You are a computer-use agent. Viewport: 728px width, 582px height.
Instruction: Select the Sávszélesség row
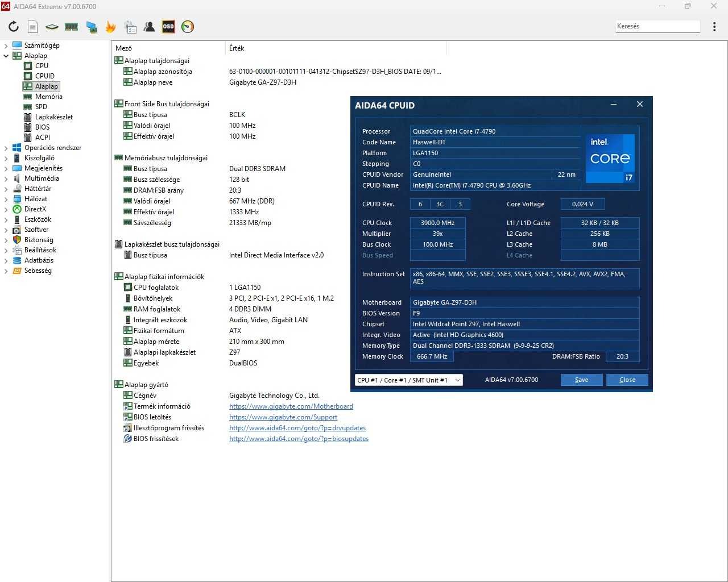[x=279, y=223]
